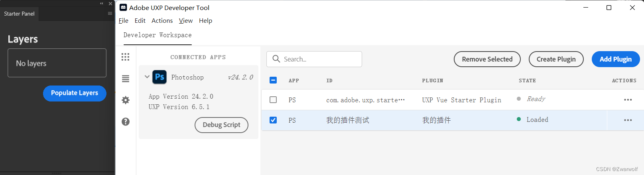Click the com.adobe.uxp.starter ID cell

[365, 100]
